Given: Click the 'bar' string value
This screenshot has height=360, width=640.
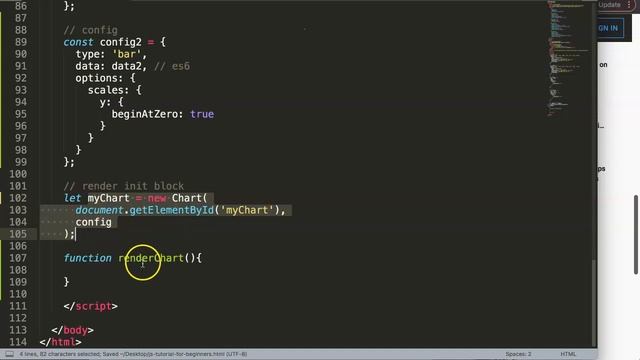Looking at the screenshot, I should pos(127,54).
